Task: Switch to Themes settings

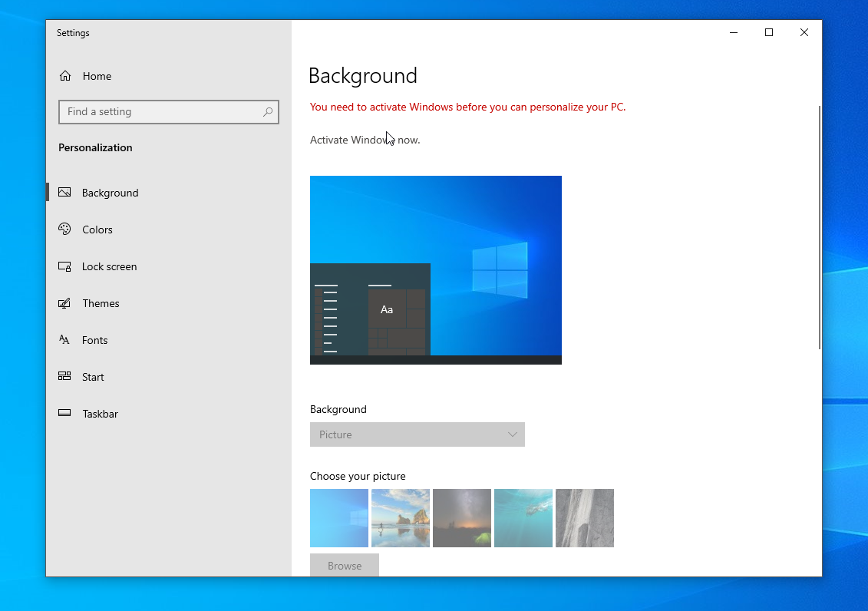Action: 169,303
